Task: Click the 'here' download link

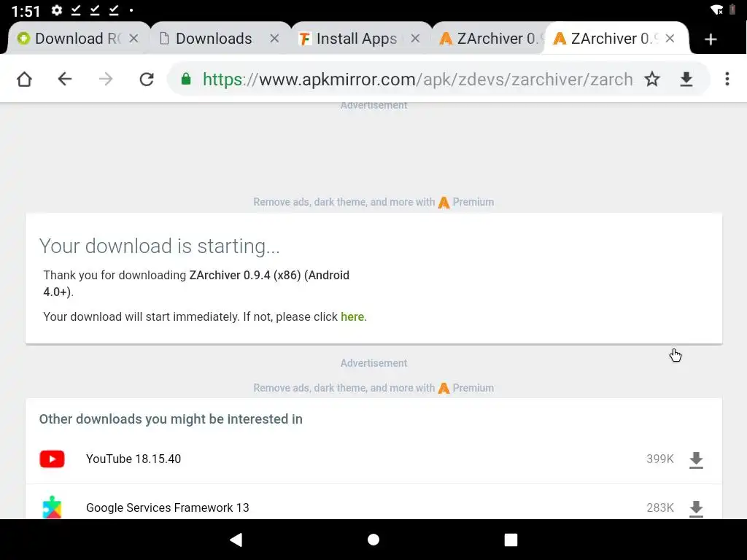Action: coord(352,316)
